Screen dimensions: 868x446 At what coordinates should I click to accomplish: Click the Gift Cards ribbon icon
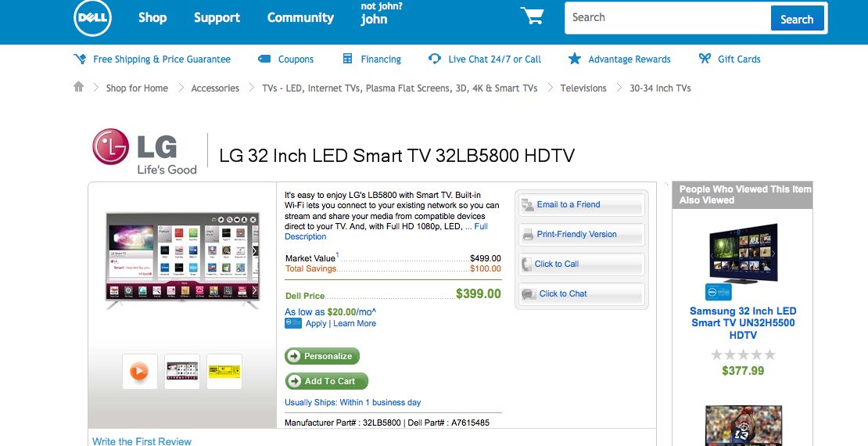[704, 58]
